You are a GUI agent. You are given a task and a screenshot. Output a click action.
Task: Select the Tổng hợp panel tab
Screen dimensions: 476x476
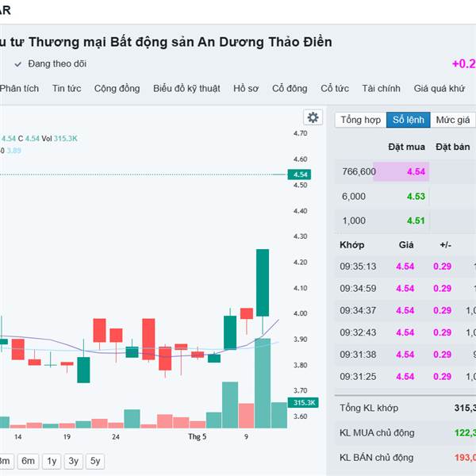(x=361, y=120)
